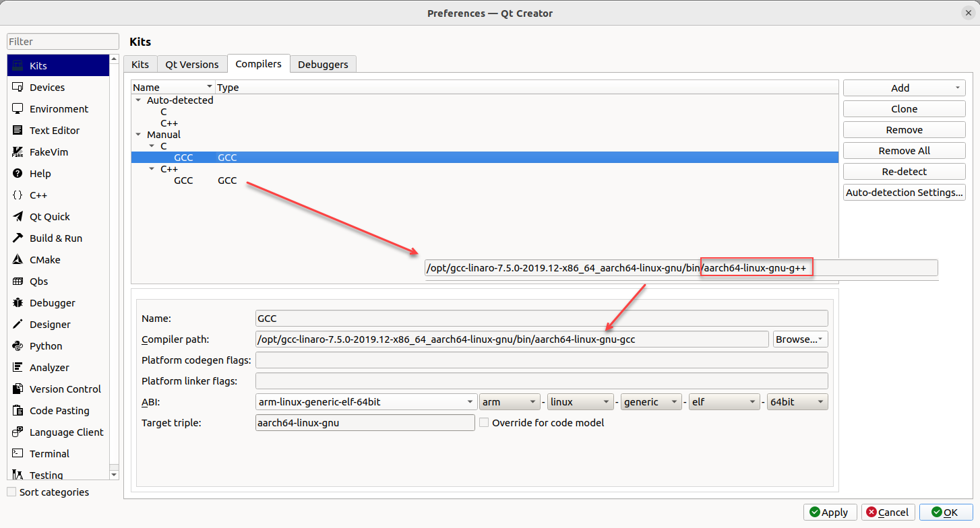Switch to the Qt Versions tab
This screenshot has width=980, height=528.
click(192, 65)
